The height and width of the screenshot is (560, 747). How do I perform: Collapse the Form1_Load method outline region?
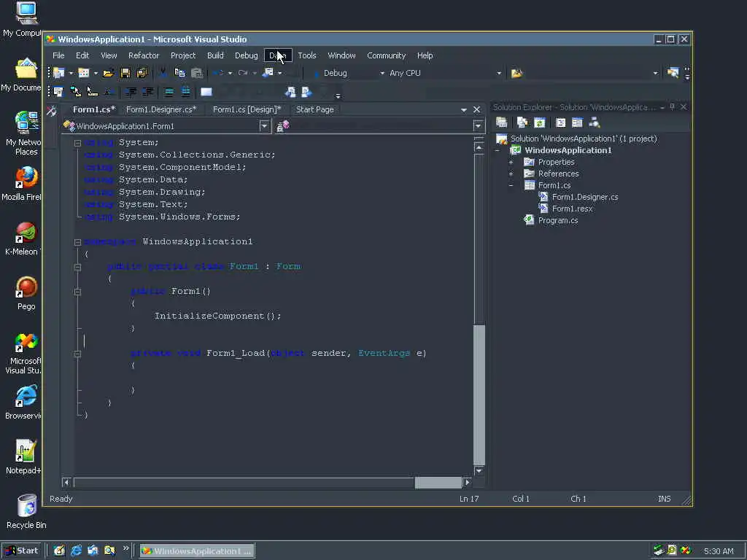point(77,354)
